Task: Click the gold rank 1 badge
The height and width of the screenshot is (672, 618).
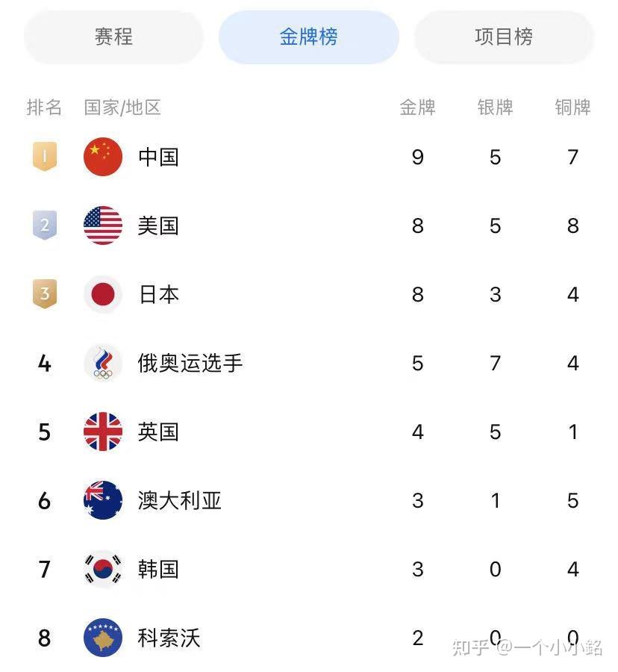Action: point(45,157)
